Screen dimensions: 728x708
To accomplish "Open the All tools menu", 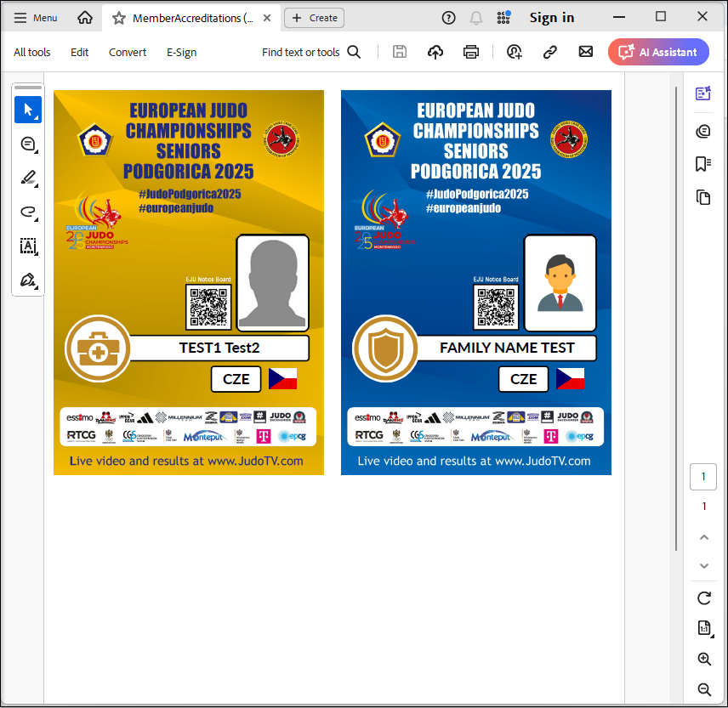I will tap(32, 52).
